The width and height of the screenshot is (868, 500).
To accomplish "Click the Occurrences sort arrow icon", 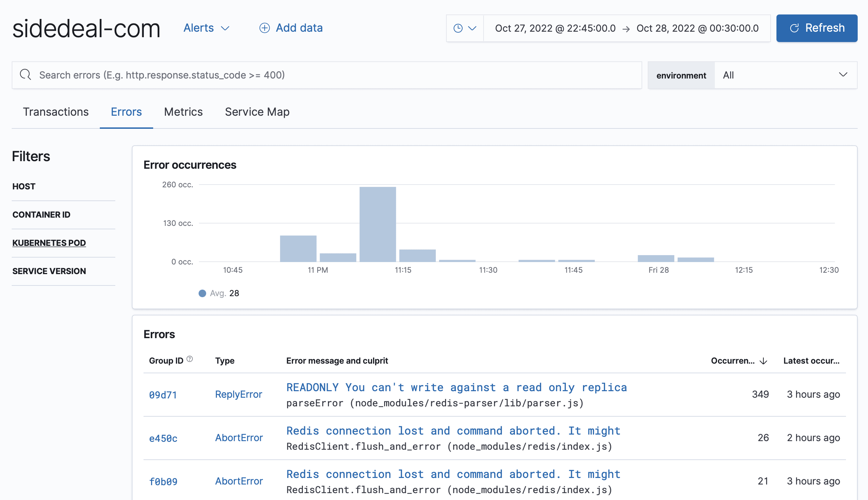I will pos(763,361).
